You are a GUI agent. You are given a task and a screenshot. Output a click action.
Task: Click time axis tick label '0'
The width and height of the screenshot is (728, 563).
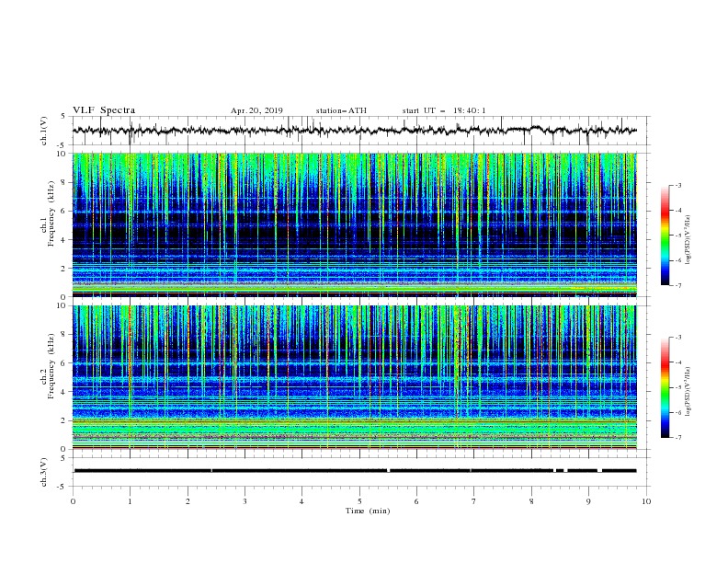pos(73,501)
